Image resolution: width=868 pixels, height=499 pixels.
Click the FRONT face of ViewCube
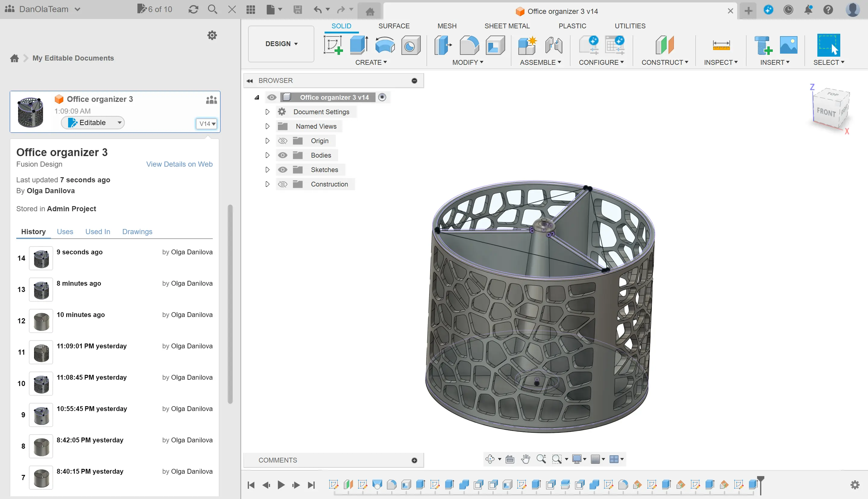[826, 112]
